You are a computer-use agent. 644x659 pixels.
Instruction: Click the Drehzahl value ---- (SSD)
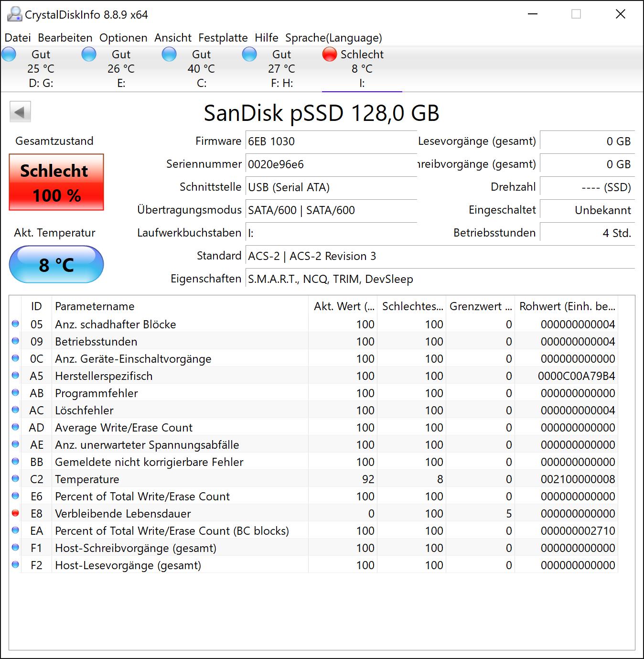pos(587,187)
